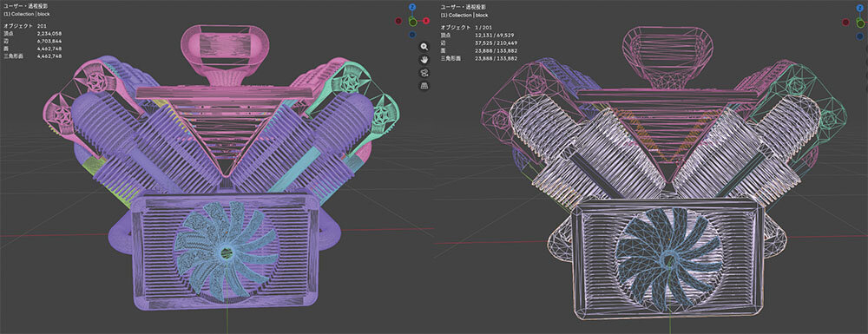This screenshot has width=868, height=334.
Task: Click the bright red X axis on the left gizmo
Action: pyautogui.click(x=426, y=21)
